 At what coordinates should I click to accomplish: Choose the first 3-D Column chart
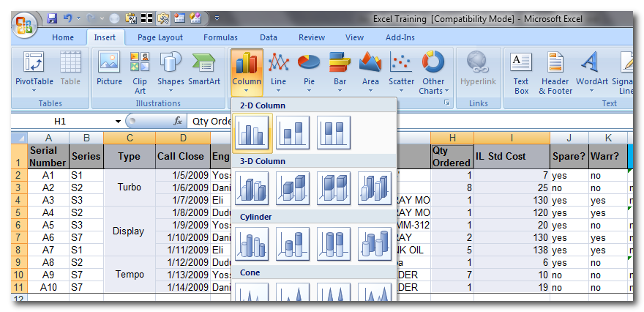251,187
